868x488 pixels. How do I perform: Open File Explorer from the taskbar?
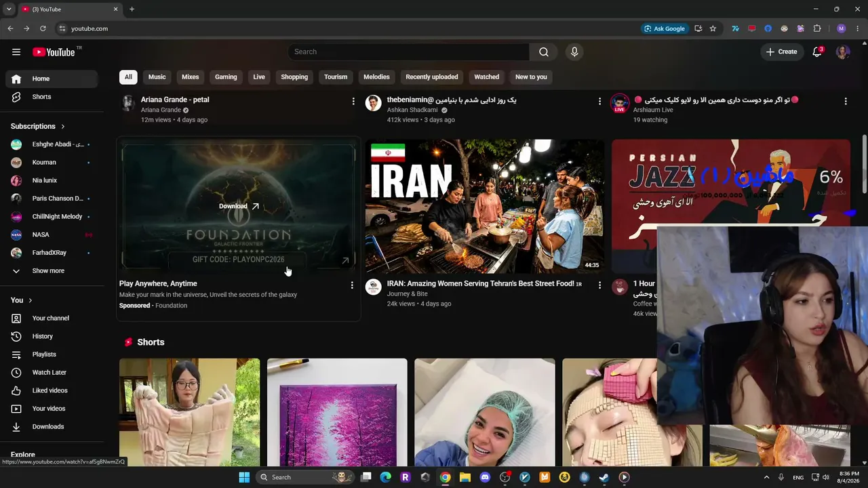465,477
